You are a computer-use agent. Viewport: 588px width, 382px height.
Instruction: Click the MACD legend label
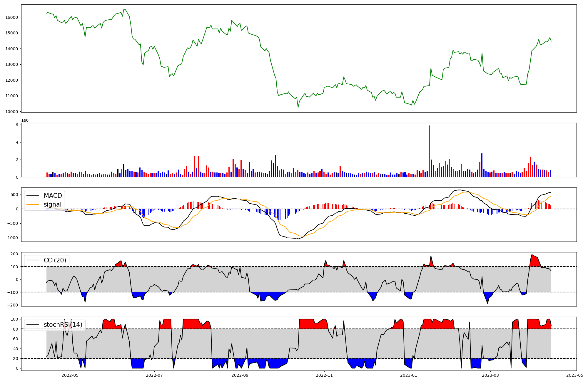click(53, 196)
